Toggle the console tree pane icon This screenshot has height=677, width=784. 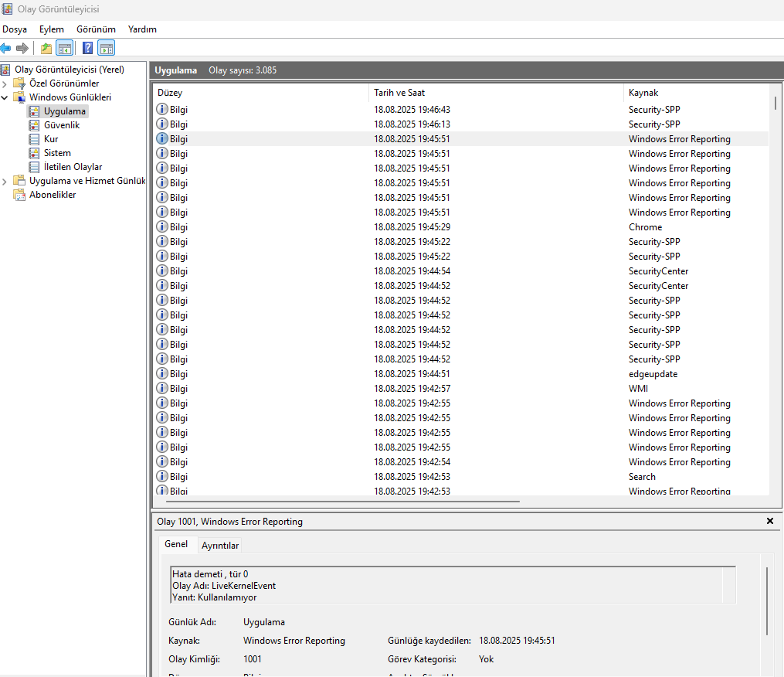coord(65,48)
